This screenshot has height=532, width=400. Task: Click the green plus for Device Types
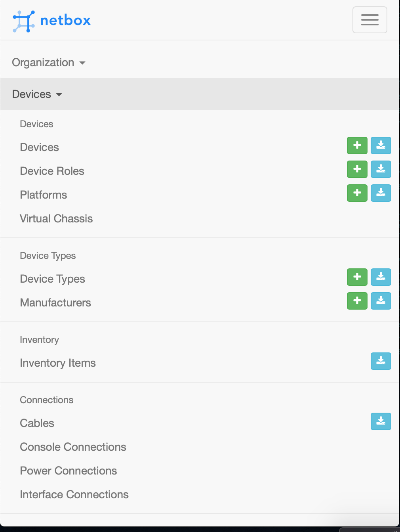(357, 277)
